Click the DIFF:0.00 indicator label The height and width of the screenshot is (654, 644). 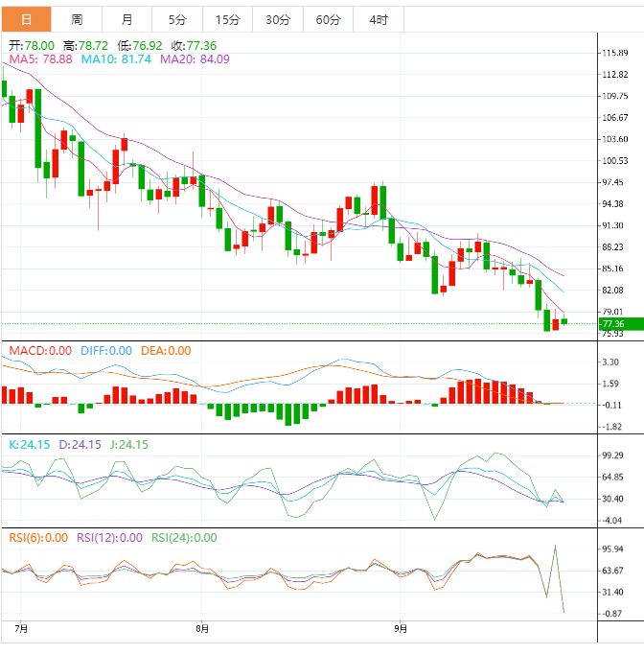pos(106,351)
